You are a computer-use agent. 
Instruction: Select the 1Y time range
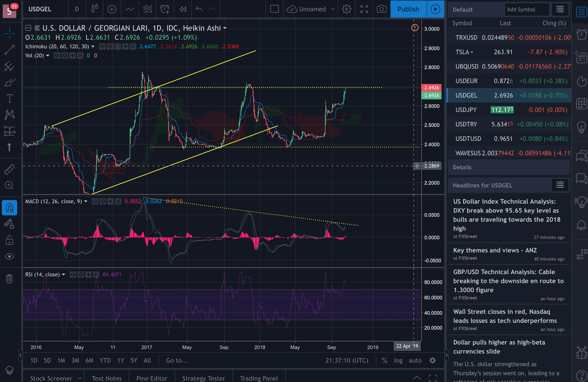[120, 361]
